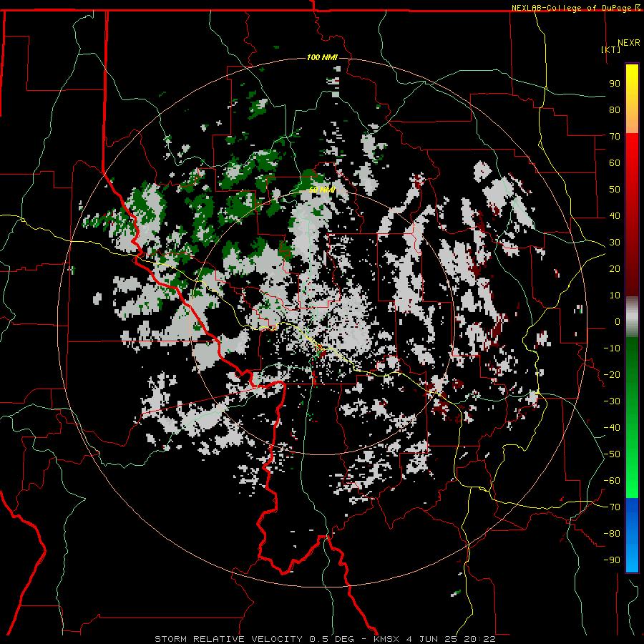
Task: Select the -30 value on velocity scale
Action: pyautogui.click(x=612, y=401)
